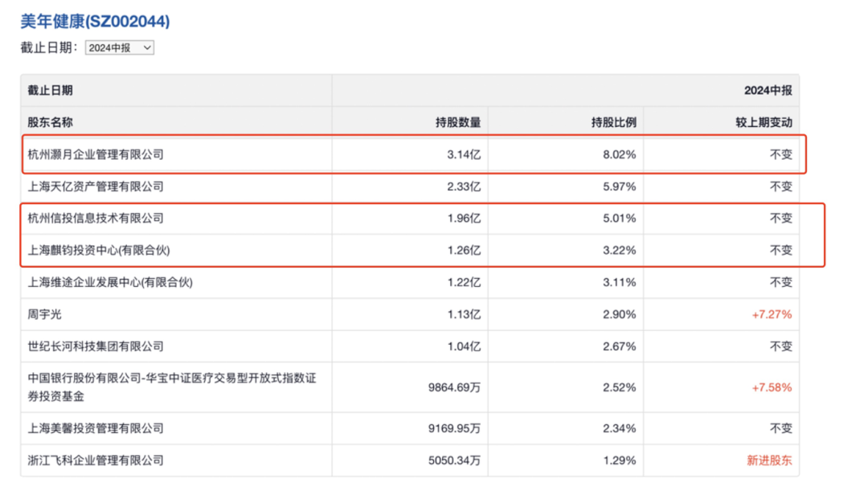Select shareholder 上海美馨投资管理有限公司
Viewport: 868px width, 491px height.
pyautogui.click(x=96, y=428)
